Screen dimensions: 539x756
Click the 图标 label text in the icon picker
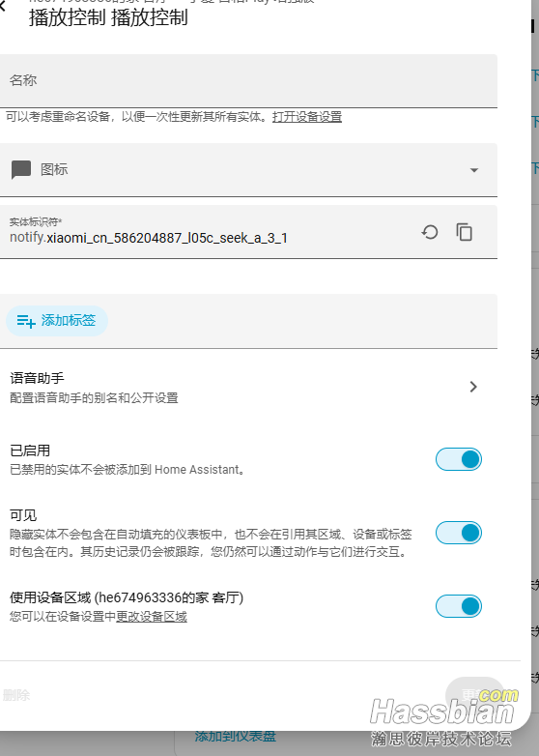[54, 170]
